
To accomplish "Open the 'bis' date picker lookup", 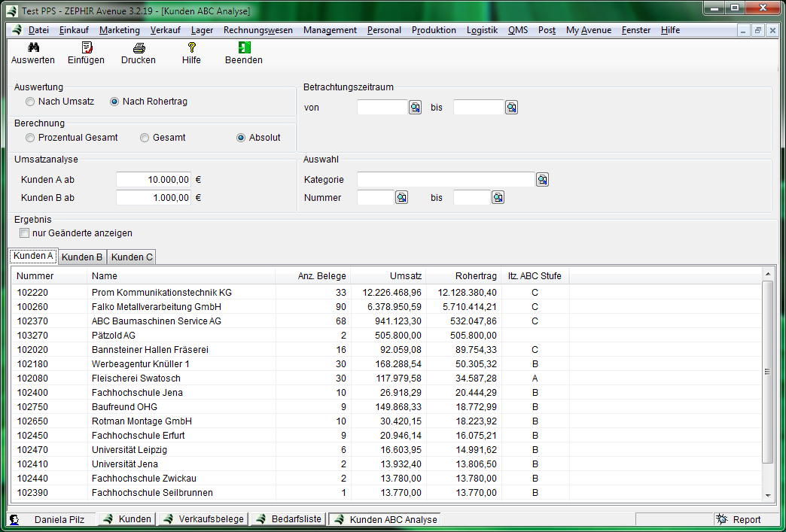I will point(511,108).
